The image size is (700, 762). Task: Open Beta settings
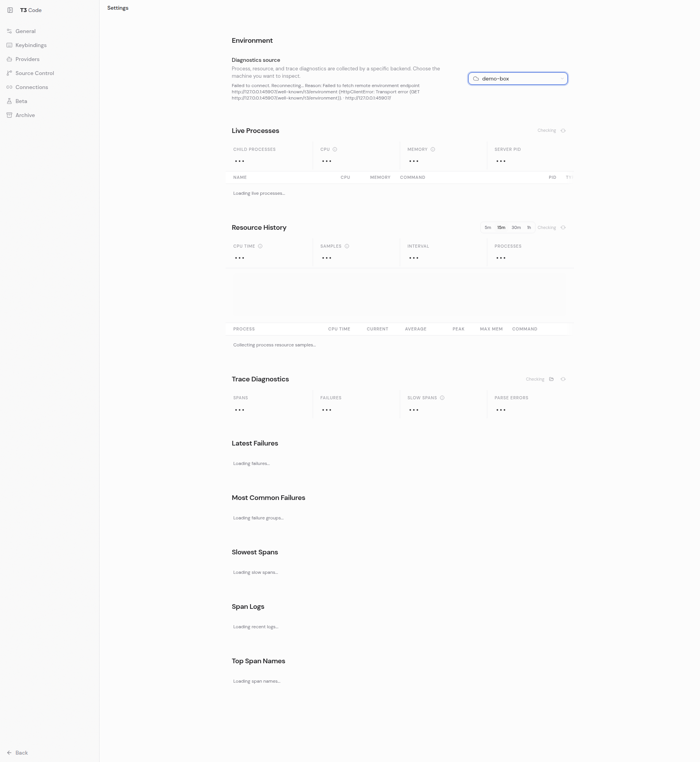(49, 101)
